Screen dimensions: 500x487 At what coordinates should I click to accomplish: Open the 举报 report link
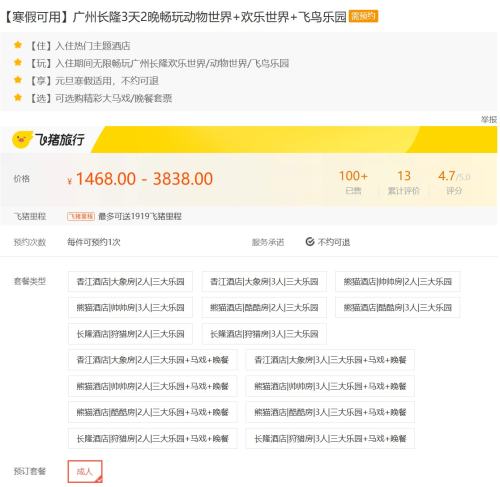pyautogui.click(x=489, y=119)
